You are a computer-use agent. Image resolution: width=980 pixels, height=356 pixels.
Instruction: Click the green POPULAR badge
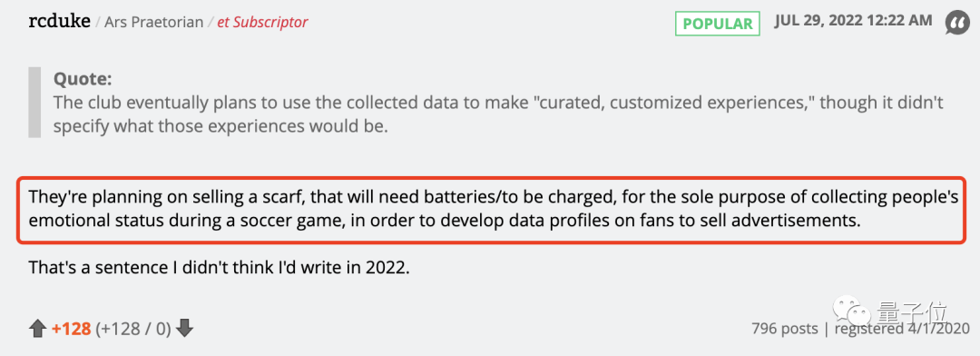pyautogui.click(x=718, y=24)
